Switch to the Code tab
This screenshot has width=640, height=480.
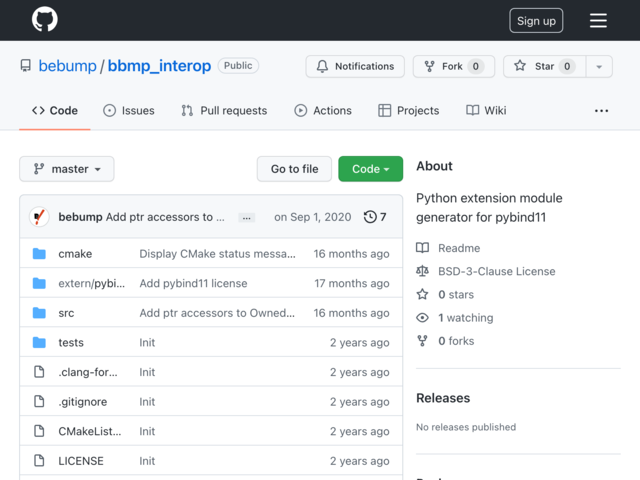point(55,111)
